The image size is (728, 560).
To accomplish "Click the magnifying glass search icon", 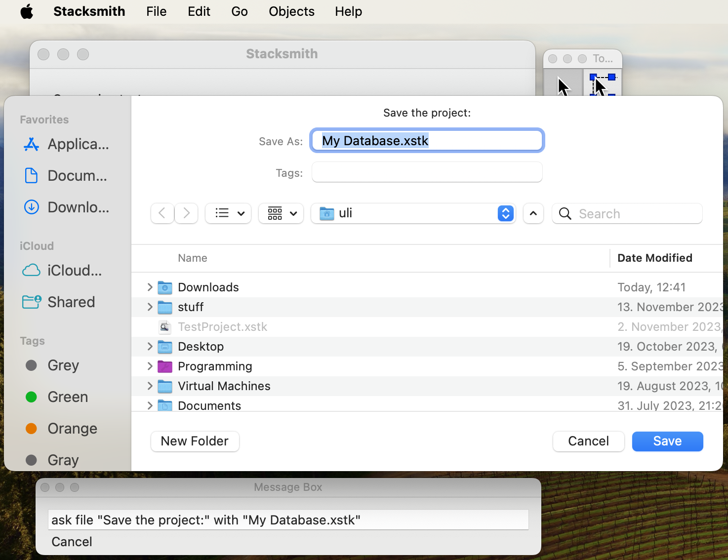I will 565,213.
